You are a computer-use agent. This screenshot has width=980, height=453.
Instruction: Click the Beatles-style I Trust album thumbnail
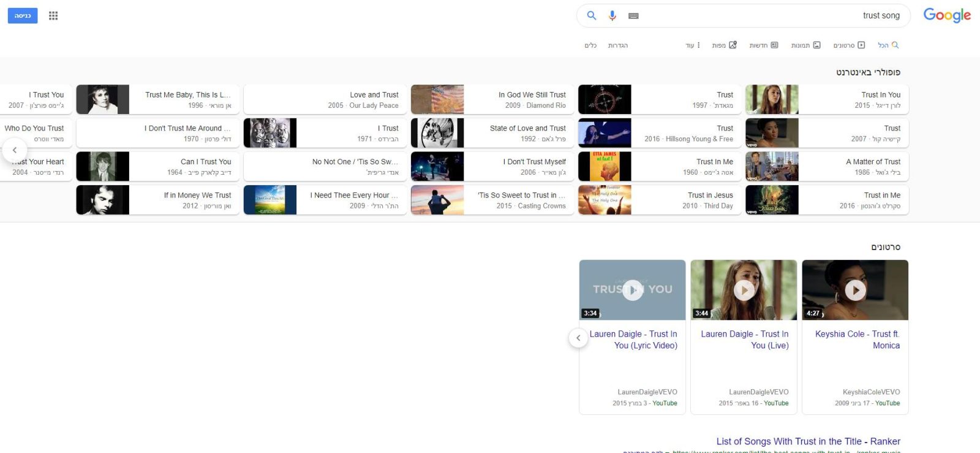point(270,133)
